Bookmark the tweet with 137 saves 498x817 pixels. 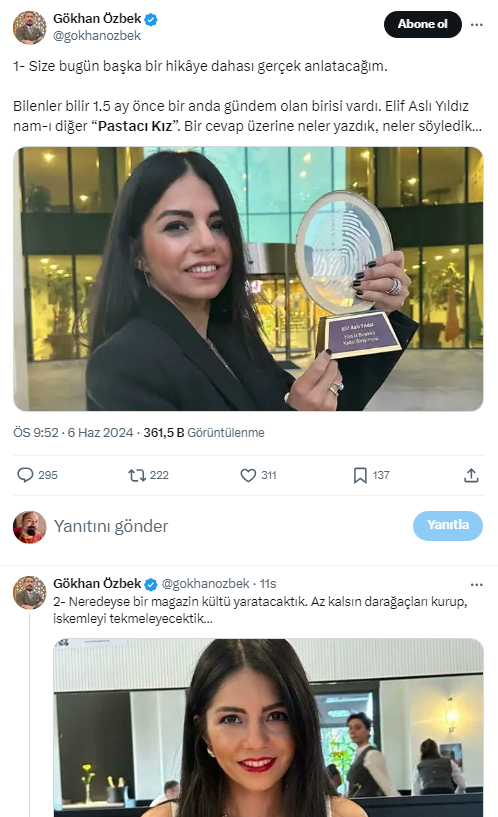point(360,475)
